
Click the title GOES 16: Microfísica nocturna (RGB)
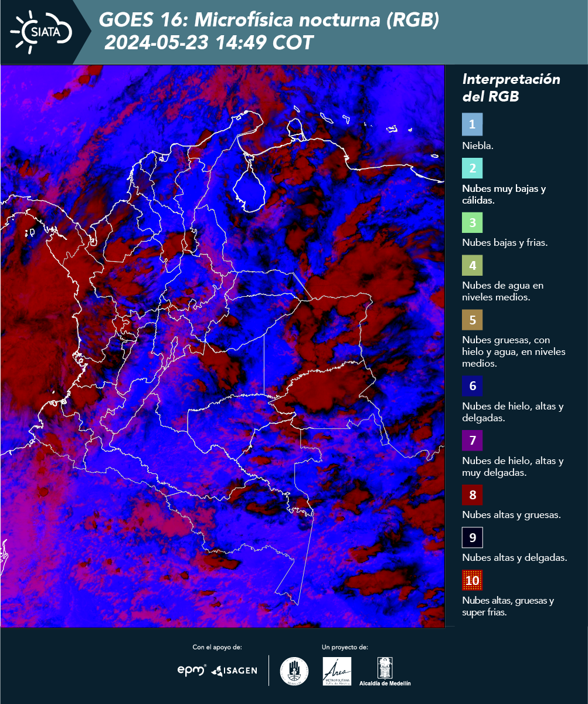click(268, 21)
